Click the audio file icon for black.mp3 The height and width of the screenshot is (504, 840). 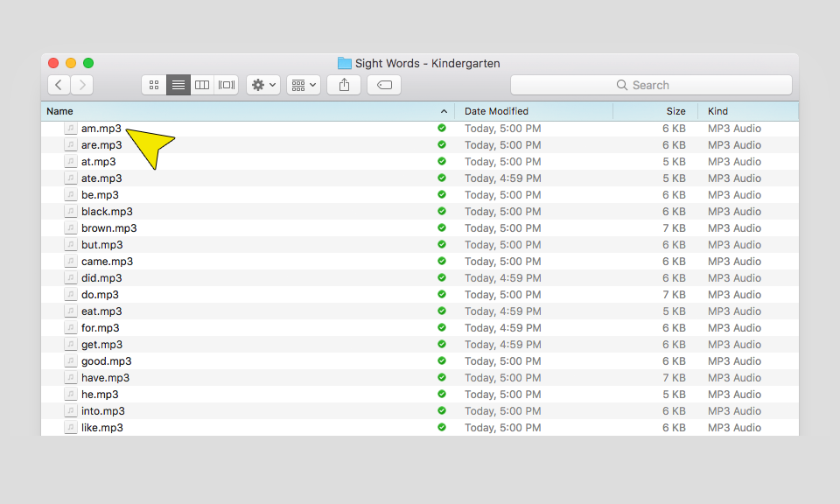[x=70, y=211]
